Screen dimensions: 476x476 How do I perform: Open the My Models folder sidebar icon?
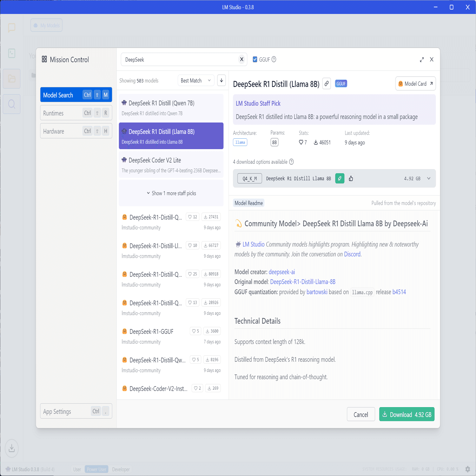12,79
